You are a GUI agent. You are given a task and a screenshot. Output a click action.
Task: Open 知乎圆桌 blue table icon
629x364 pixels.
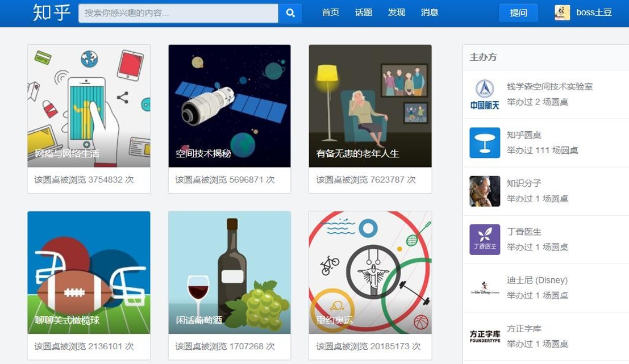click(485, 143)
